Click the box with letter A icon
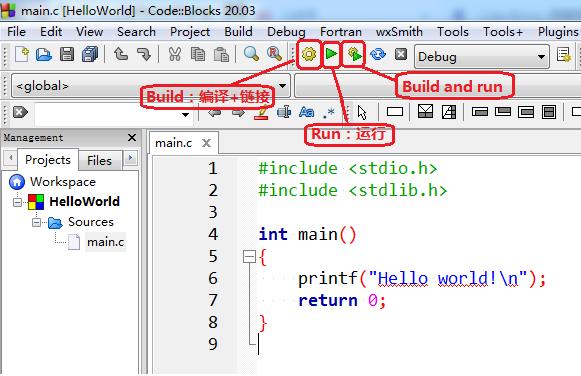581x376 pixels. point(449,112)
